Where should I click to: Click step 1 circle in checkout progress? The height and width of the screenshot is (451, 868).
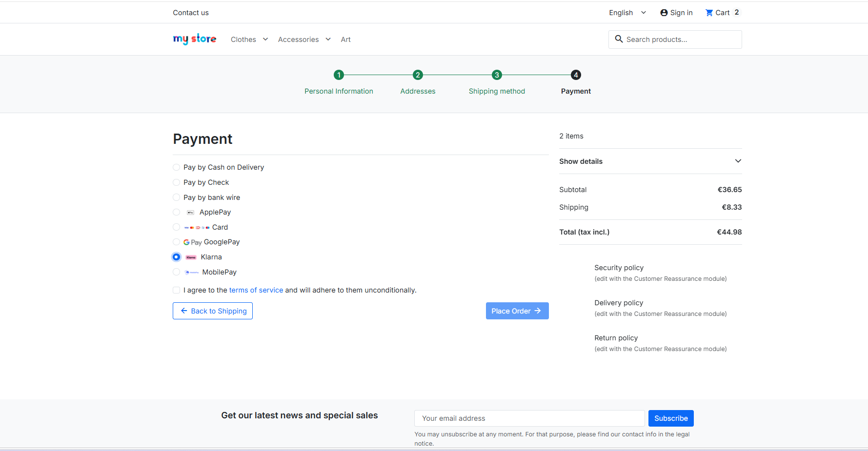(x=339, y=75)
